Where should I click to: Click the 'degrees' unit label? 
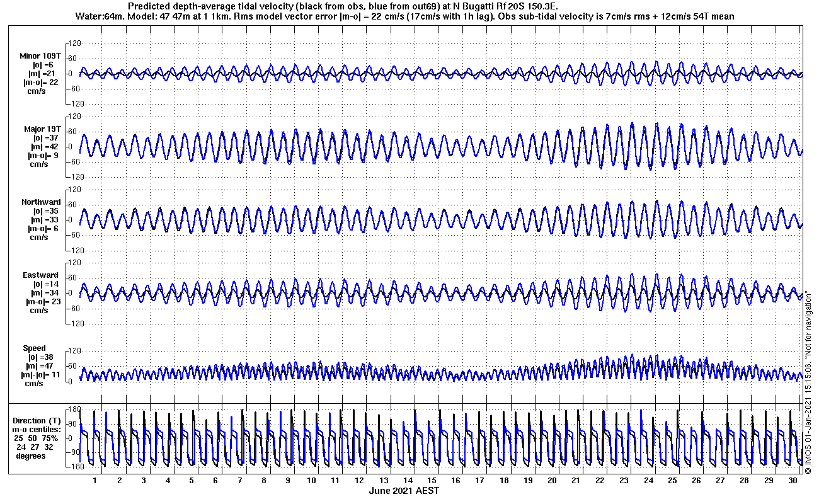pyautogui.click(x=31, y=455)
